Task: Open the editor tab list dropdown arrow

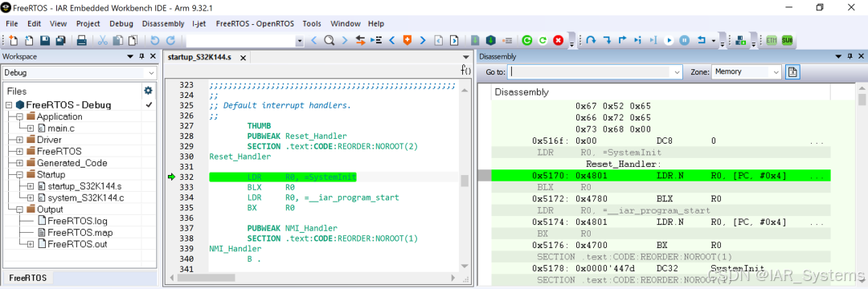Action: click(x=466, y=57)
